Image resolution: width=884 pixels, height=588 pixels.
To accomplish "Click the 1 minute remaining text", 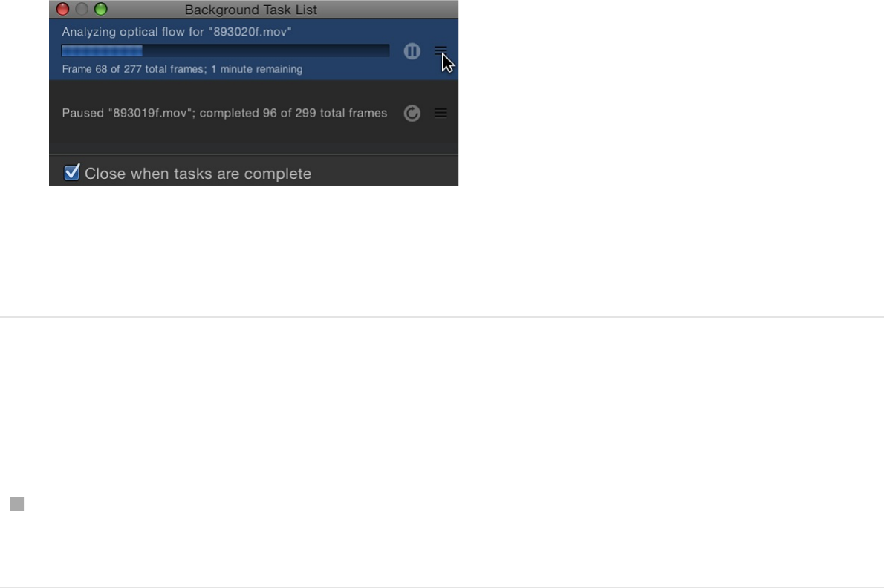I will (257, 69).
